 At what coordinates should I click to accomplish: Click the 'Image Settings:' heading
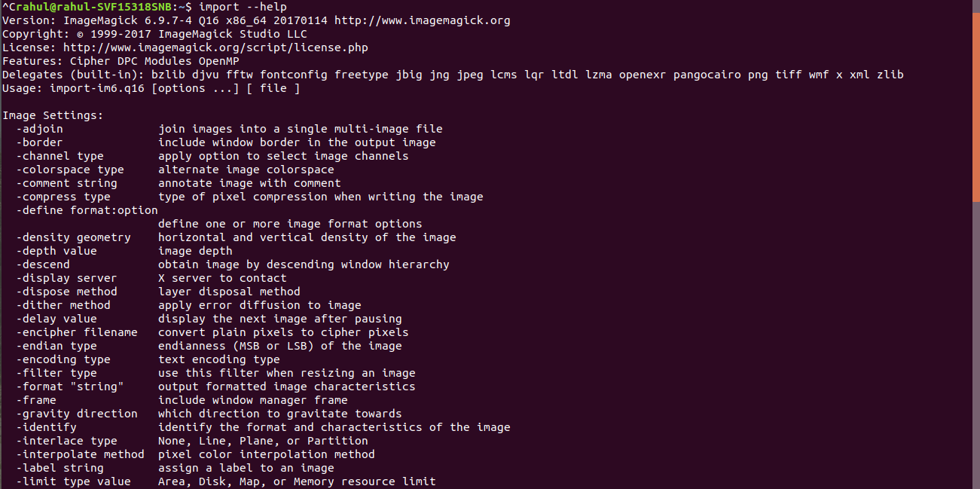point(53,115)
